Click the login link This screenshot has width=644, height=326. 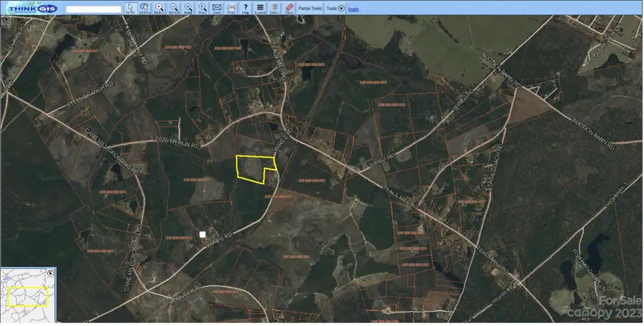353,9
